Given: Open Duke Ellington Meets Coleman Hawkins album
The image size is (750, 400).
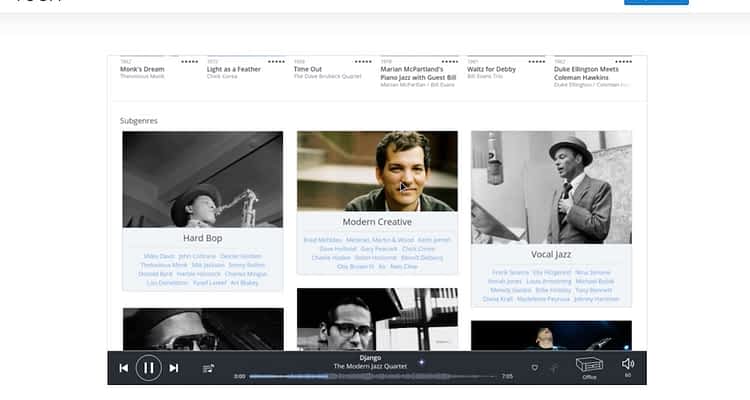Looking at the screenshot, I should coord(586,73).
